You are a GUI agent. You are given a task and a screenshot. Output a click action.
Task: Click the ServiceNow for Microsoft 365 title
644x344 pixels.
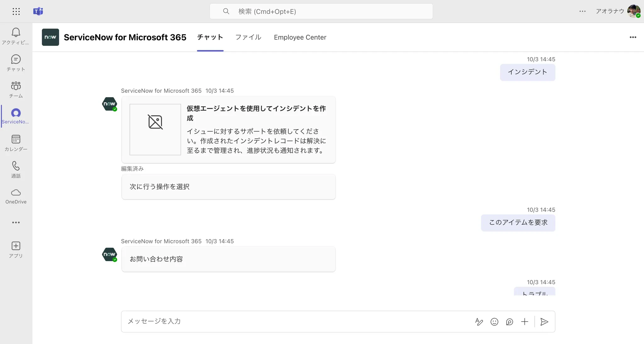point(125,37)
